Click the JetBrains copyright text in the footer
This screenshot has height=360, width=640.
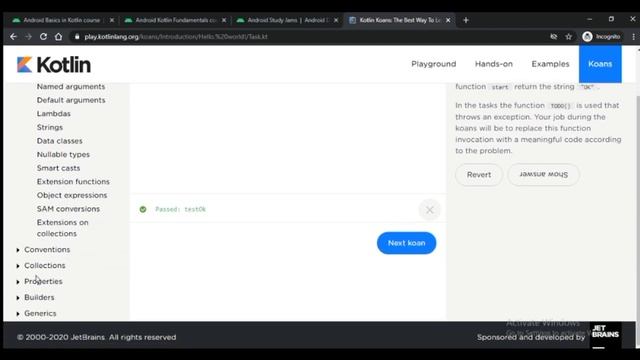(x=97, y=337)
